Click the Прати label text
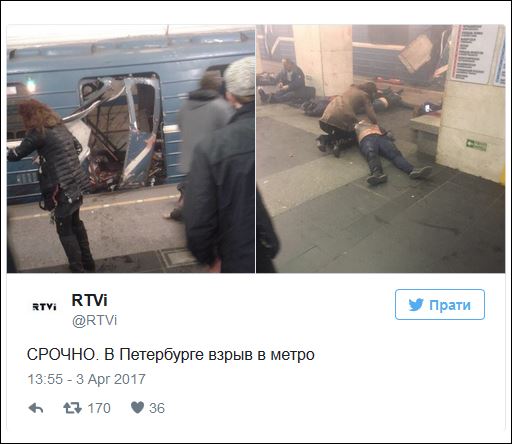This screenshot has width=512, height=444. point(450,305)
